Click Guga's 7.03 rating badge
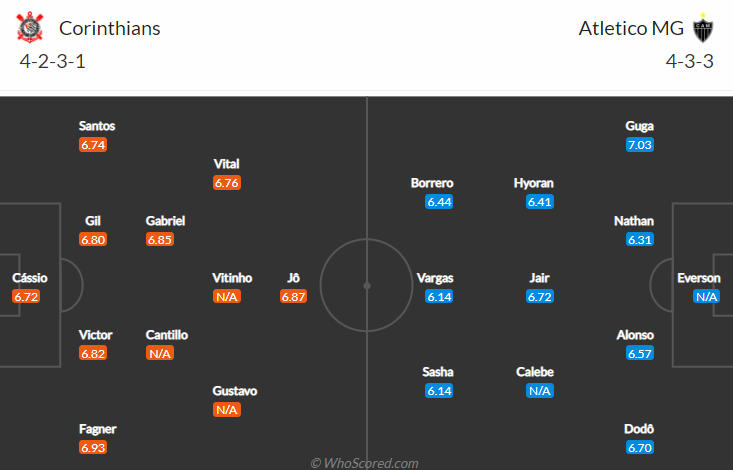 [640, 145]
